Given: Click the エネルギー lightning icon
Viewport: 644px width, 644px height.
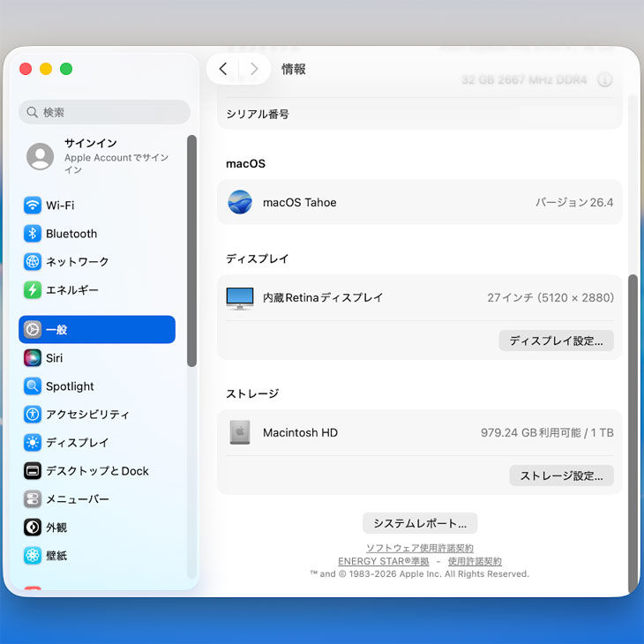Looking at the screenshot, I should (x=33, y=290).
